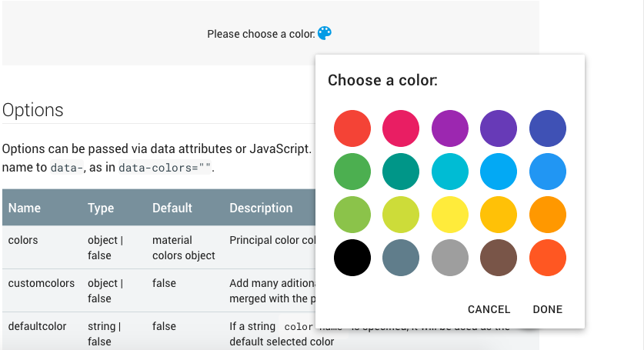Select the pink color swatch
The width and height of the screenshot is (644, 350).
(x=401, y=128)
